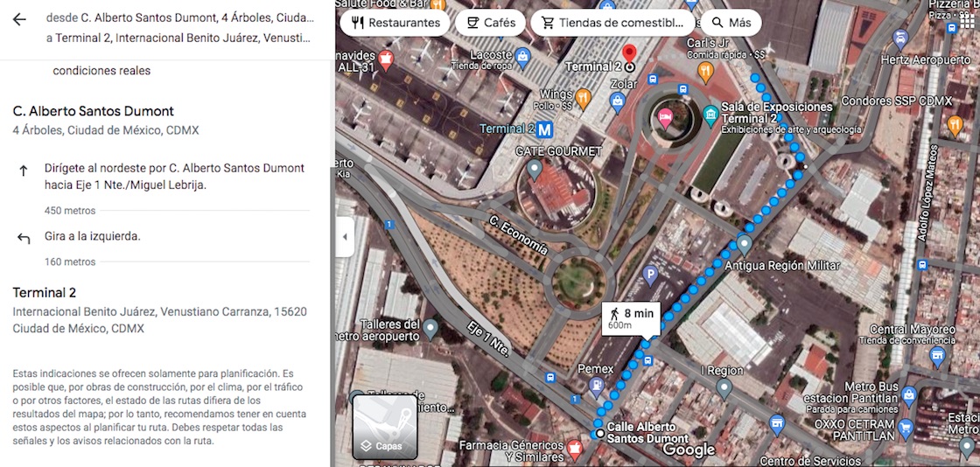This screenshot has height=467, width=980.
Task: Select the Sala de Exposiciones museum icon
Action: [x=710, y=115]
